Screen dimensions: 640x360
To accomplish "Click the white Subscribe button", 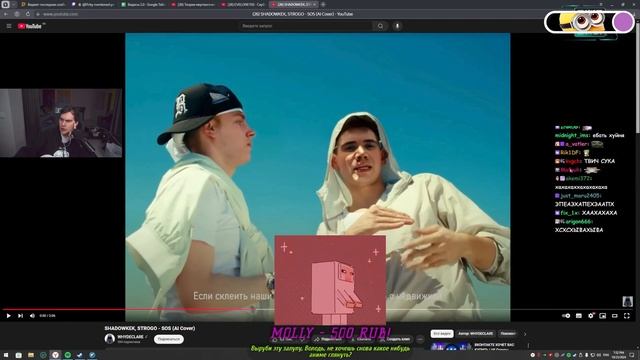I will tap(169, 339).
